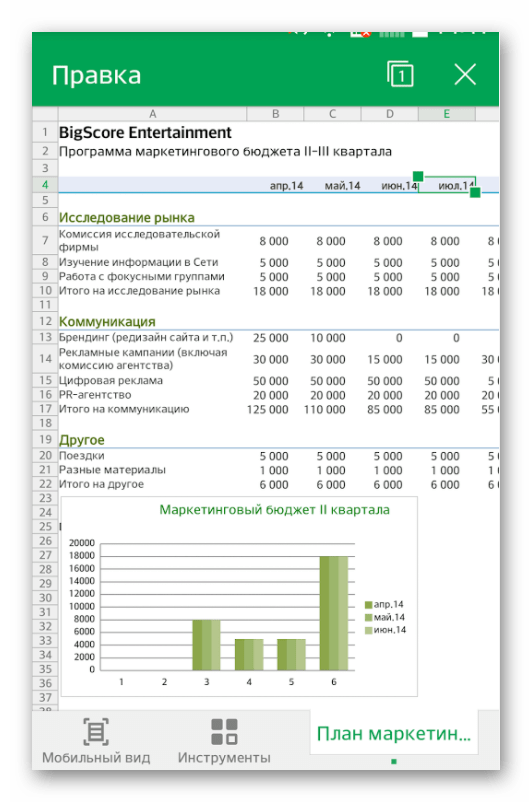Click the май.14 legend entry
The image size is (532, 802).
pos(385,617)
